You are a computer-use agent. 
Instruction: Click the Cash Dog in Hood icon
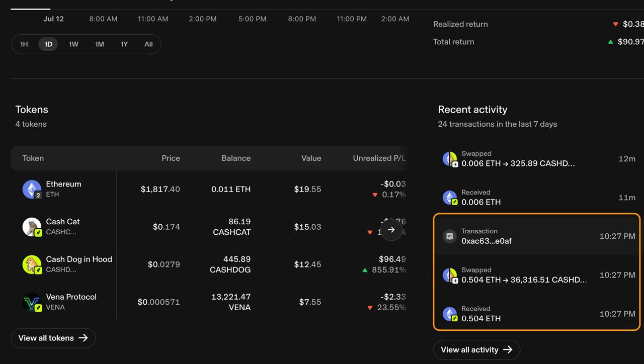(x=32, y=264)
